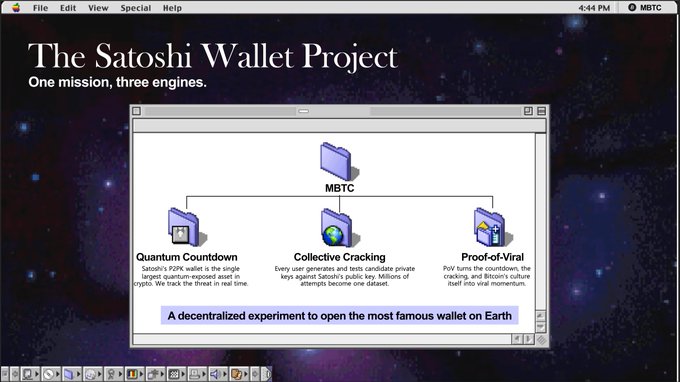Viewport: 680px width, 382px height.
Task: Open the Edit menu
Action: click(68, 8)
